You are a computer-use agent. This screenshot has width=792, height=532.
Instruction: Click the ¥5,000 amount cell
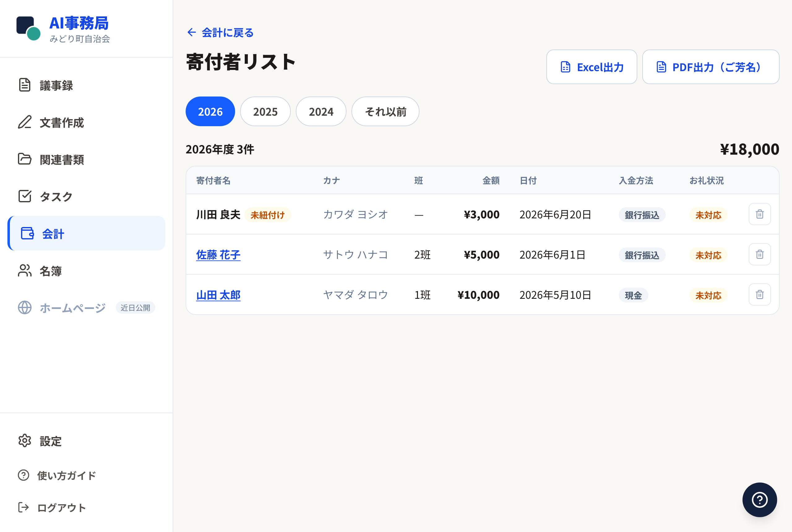[481, 255]
